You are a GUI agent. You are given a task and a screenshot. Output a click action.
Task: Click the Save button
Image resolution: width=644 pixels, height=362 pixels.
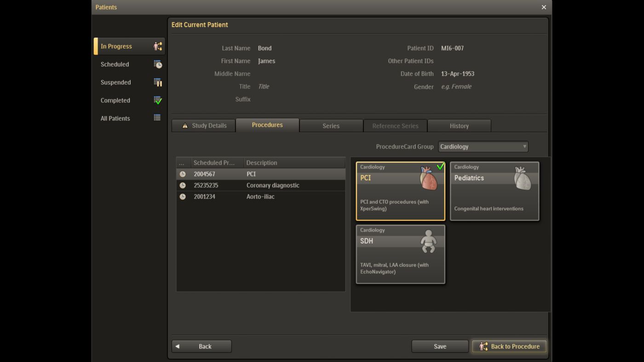pos(440,346)
